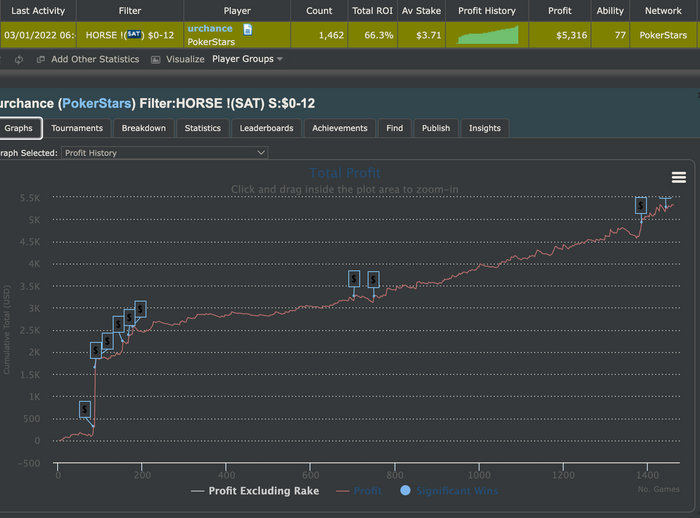This screenshot has width=700, height=518.
Task: Click the refresh icon left of Add Other Statistics
Action: pos(19,59)
